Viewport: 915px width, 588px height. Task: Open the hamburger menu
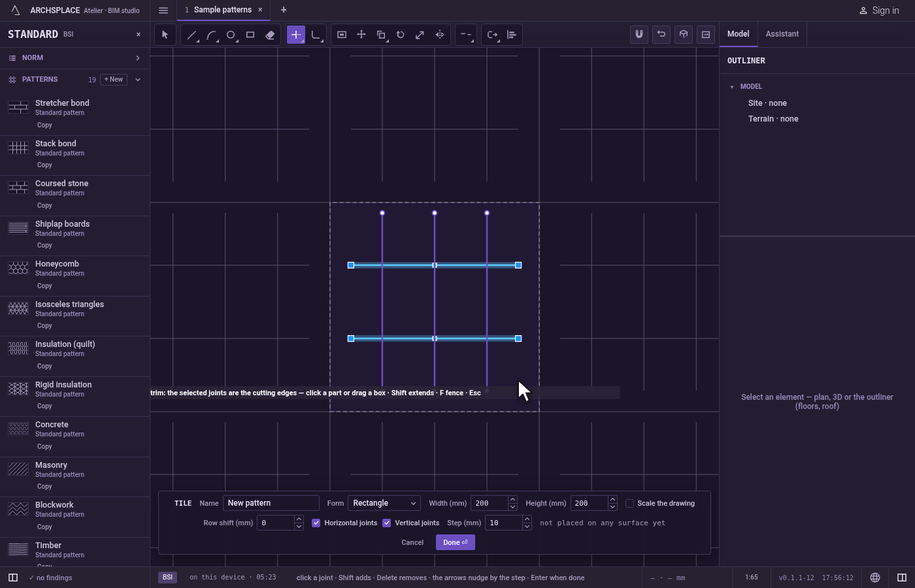tap(163, 10)
